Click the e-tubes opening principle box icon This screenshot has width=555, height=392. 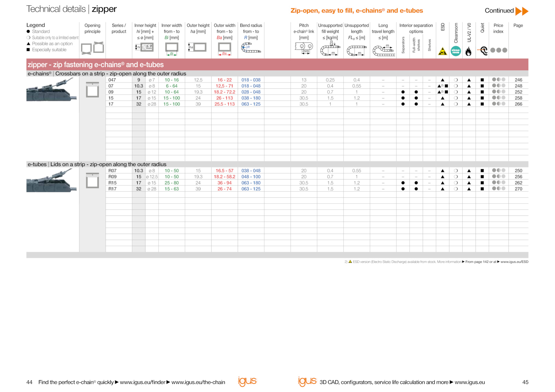coord(93,181)
